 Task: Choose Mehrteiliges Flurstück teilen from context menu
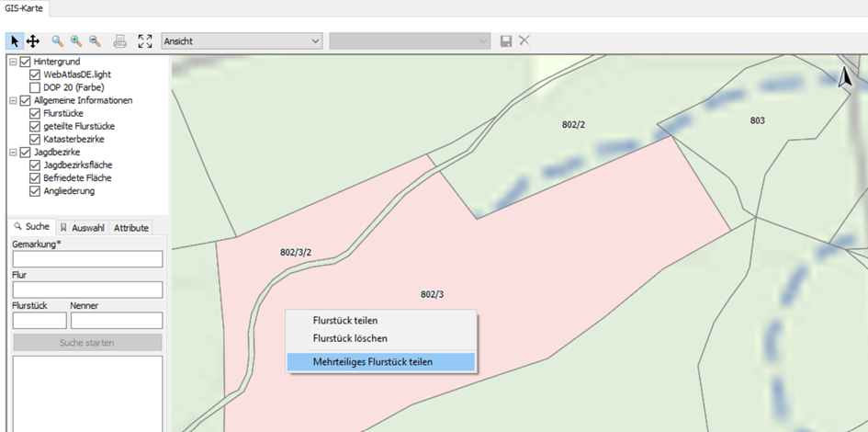pyautogui.click(x=380, y=362)
